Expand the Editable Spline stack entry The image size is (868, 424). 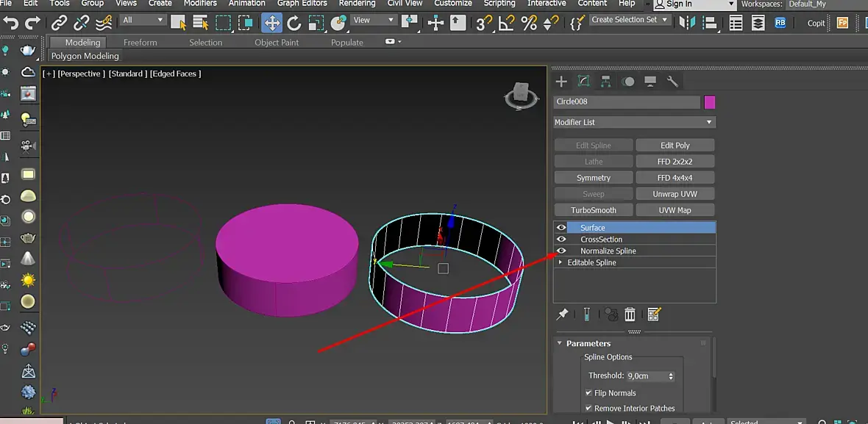[561, 262]
